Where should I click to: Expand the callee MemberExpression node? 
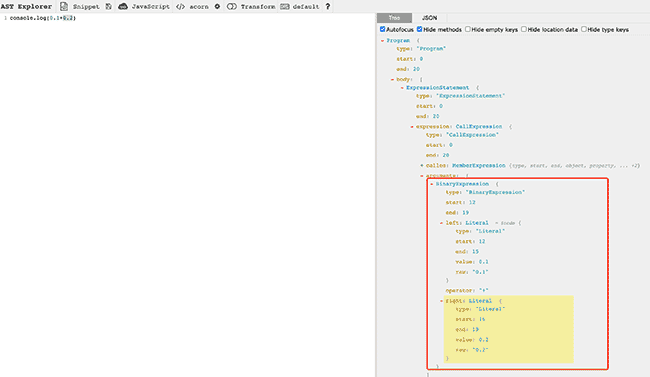click(x=422, y=165)
